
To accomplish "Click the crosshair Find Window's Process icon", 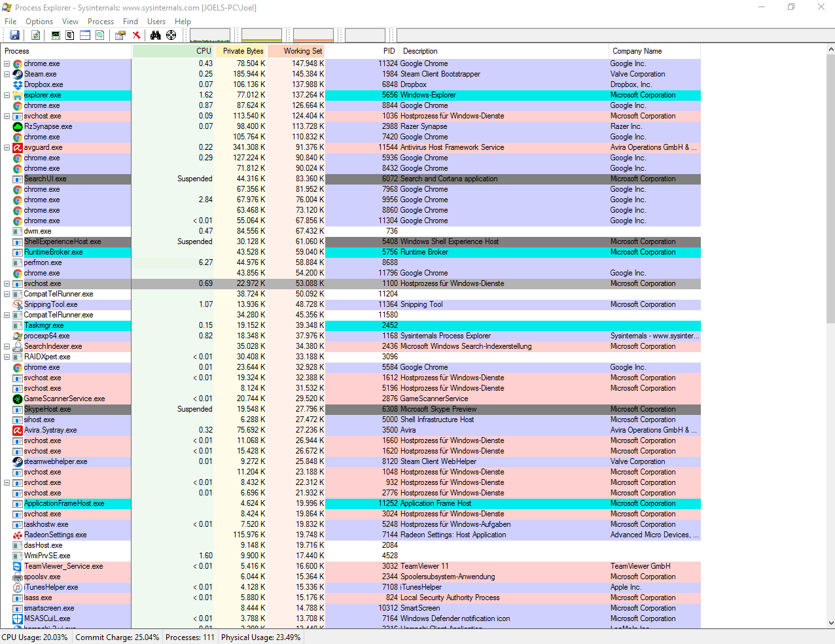I will click(x=171, y=35).
